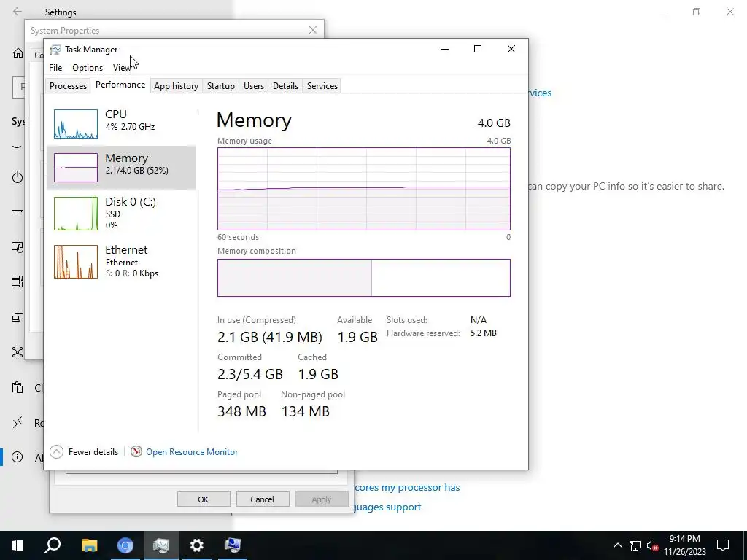The image size is (747, 560).
Task: Open the notification Action Center icon
Action: pos(723,545)
